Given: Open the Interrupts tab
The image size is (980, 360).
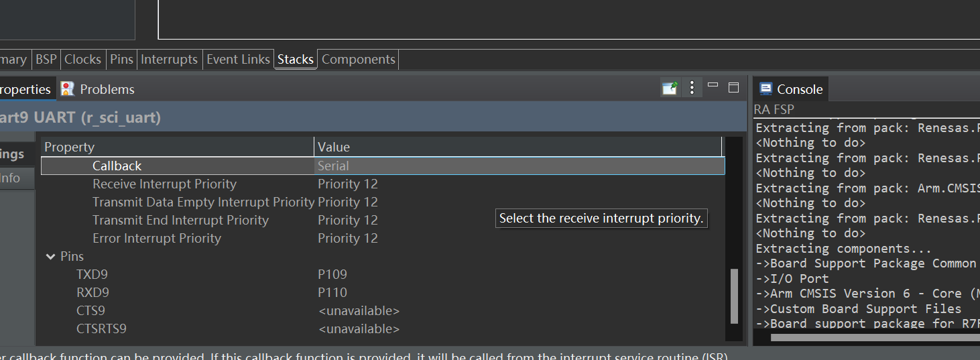Looking at the screenshot, I should pos(169,59).
